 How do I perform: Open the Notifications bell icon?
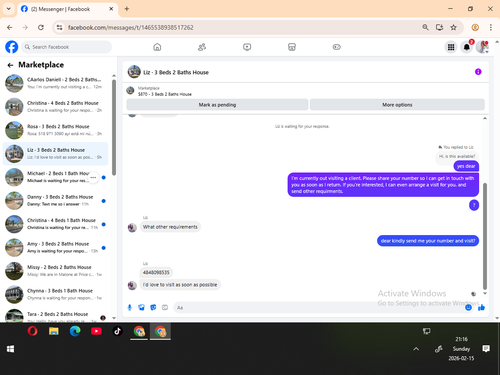[x=467, y=47]
